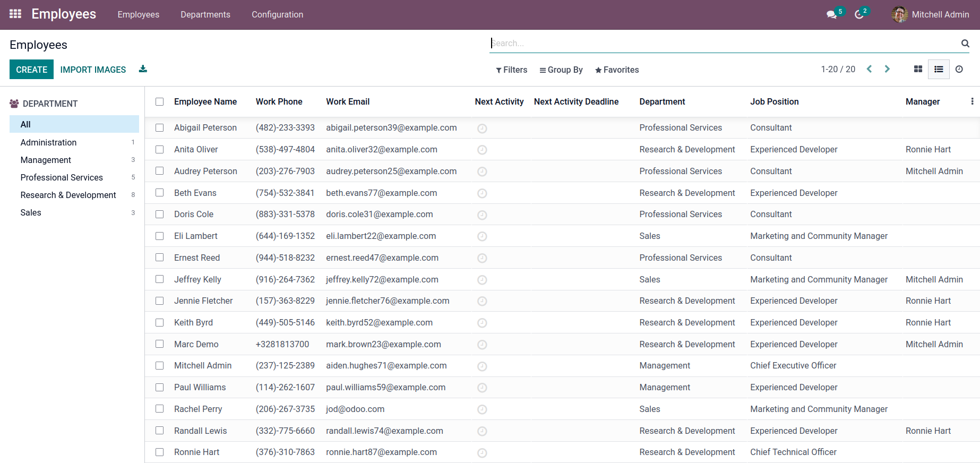Select the checkbox for Anita Oliver
Viewport: 980px width, 463px height.
pyautogui.click(x=159, y=150)
